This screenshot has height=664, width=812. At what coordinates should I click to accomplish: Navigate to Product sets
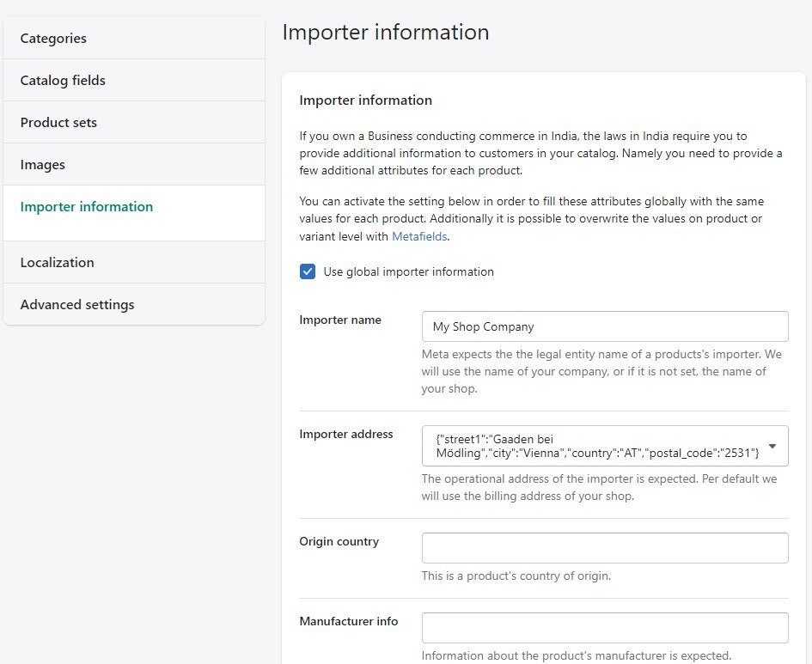tap(58, 122)
